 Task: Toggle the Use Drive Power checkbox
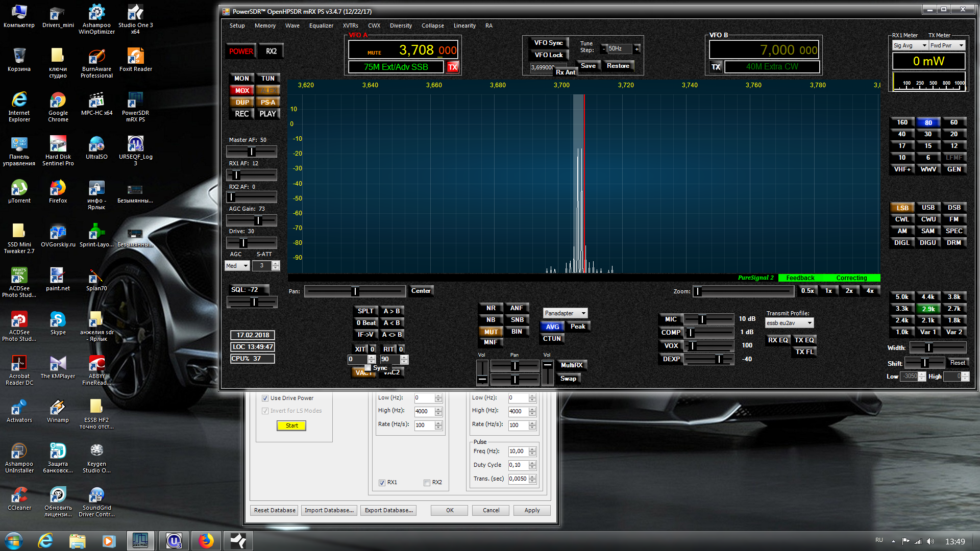click(x=265, y=398)
